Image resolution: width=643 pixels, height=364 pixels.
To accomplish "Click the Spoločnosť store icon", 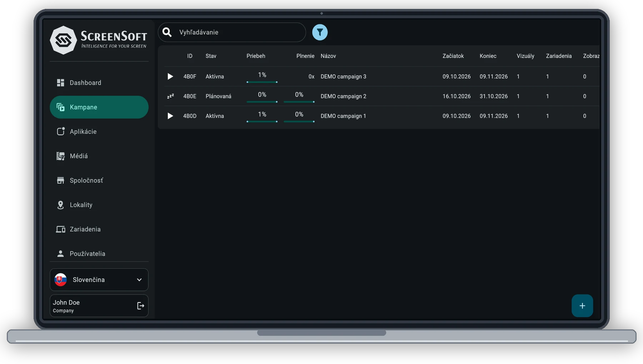I will 60,180.
